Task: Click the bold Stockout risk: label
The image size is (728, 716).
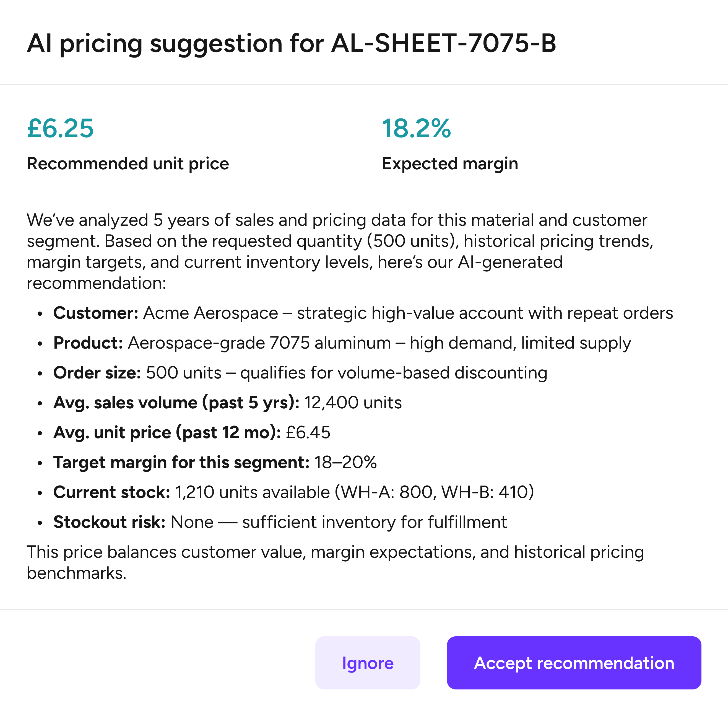Action: point(109,522)
